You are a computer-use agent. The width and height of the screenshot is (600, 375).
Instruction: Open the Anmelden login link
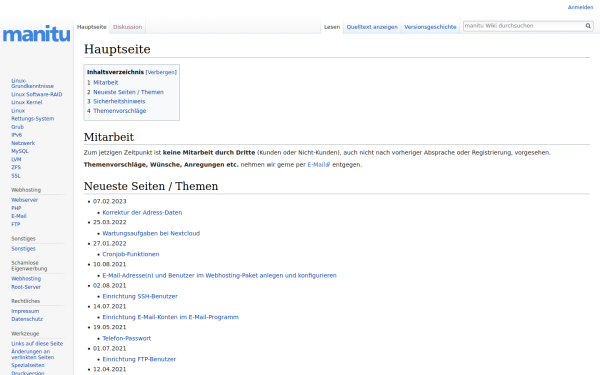(x=580, y=7)
